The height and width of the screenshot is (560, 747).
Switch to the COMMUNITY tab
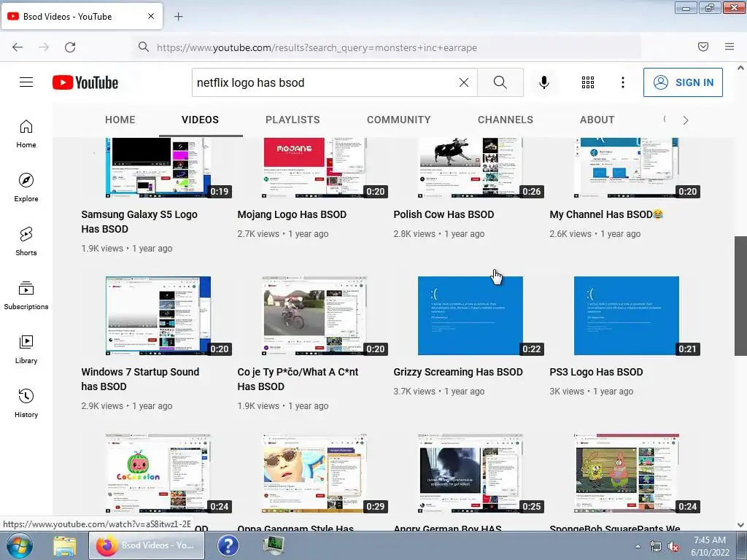click(399, 120)
